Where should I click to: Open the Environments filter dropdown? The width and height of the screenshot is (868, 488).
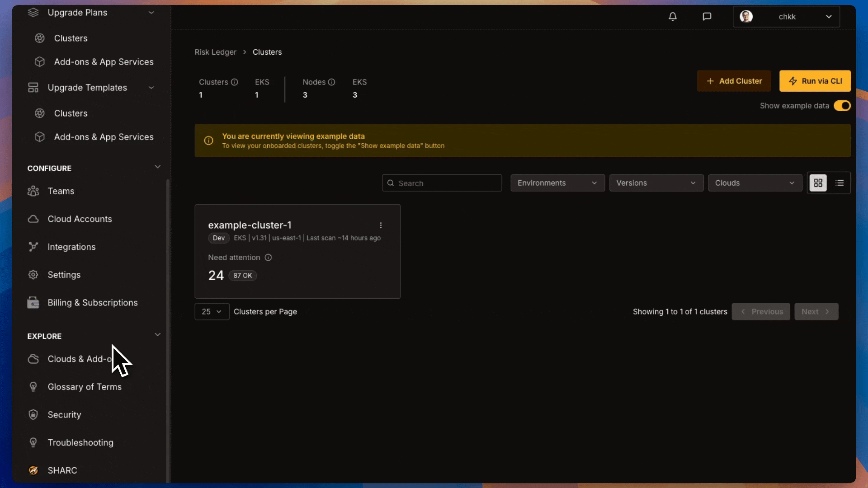click(557, 183)
